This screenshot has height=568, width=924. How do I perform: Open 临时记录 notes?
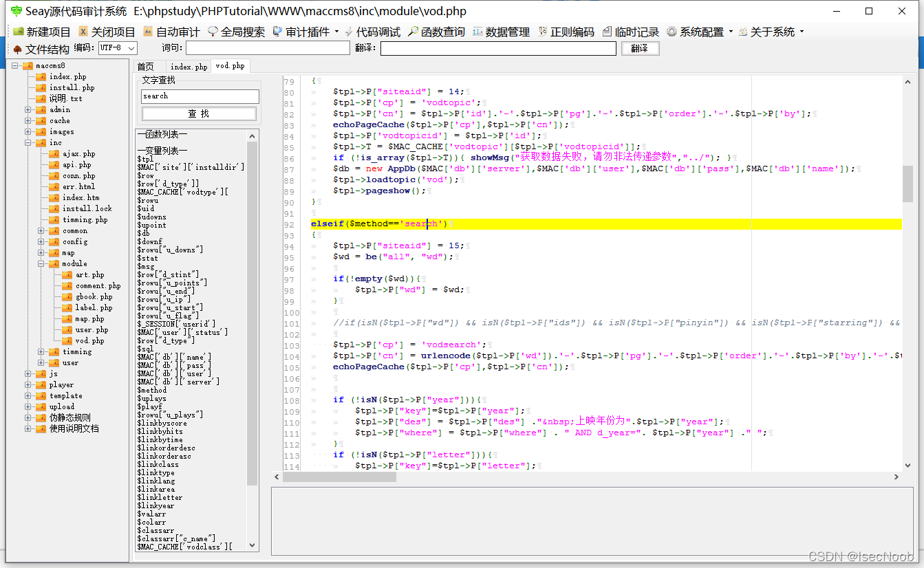point(630,32)
